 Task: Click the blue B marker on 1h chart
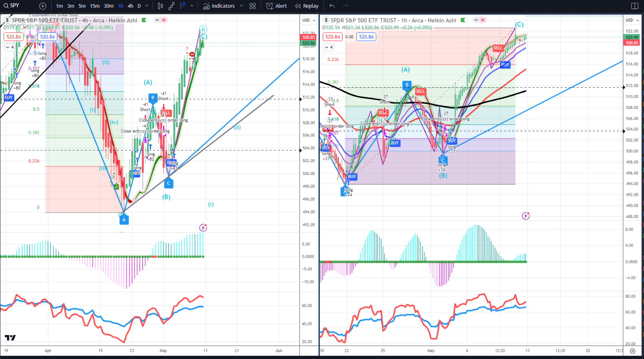(x=407, y=85)
